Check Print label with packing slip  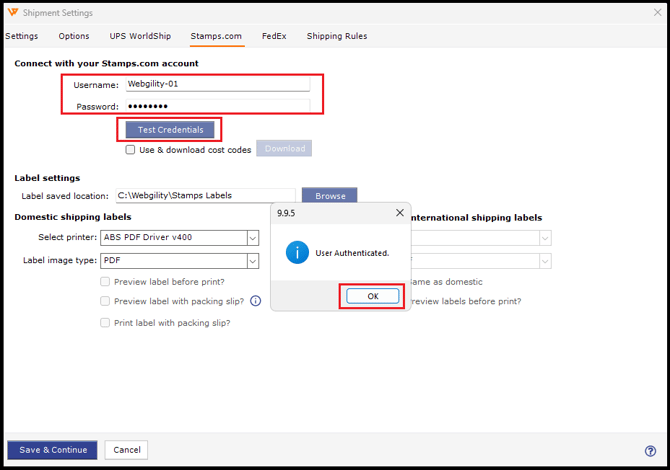105,323
